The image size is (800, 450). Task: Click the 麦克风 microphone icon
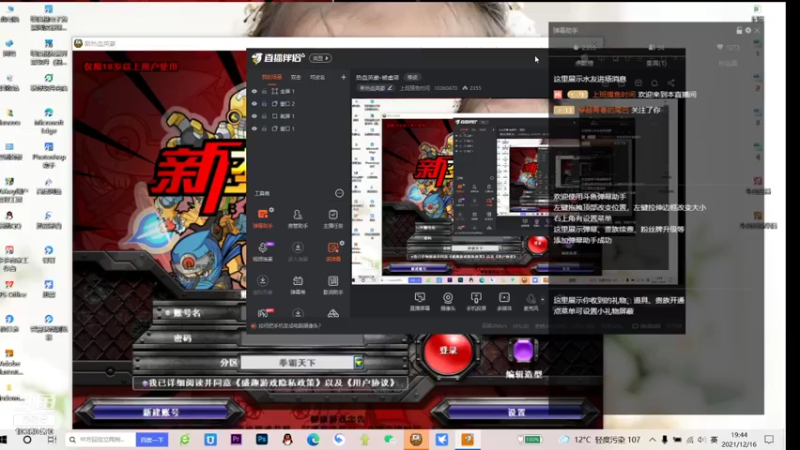[x=531, y=299]
